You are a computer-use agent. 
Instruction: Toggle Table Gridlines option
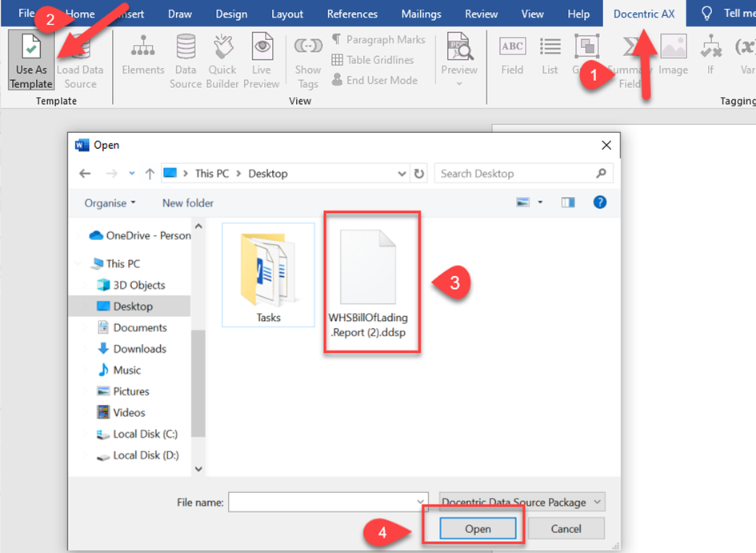[x=373, y=60]
